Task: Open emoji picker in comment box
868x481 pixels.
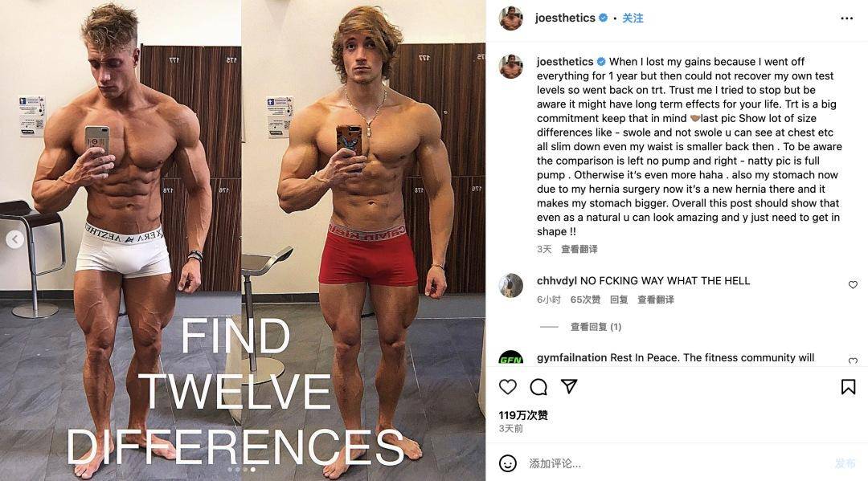Action: click(508, 463)
